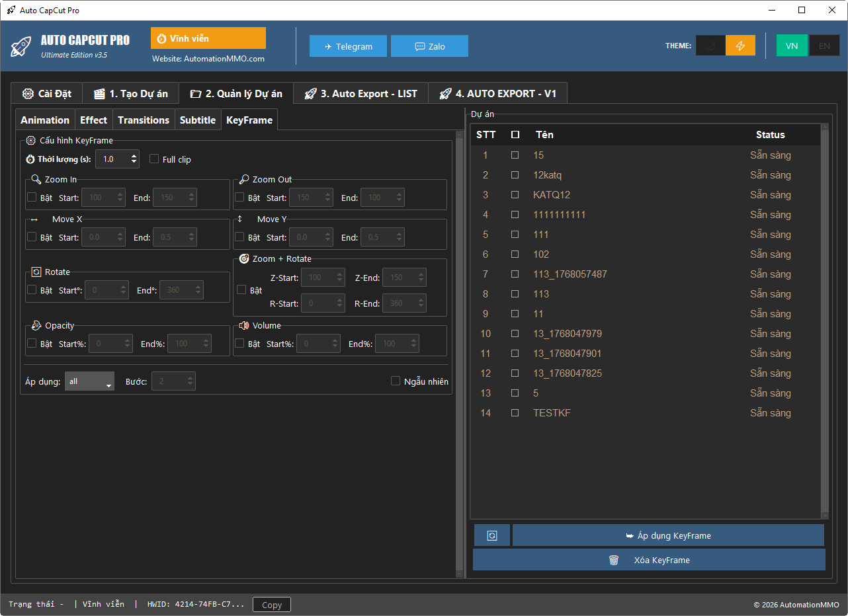The image size is (848, 616).
Task: Click the Website: AutomationMMO.com text
Action: click(208, 59)
